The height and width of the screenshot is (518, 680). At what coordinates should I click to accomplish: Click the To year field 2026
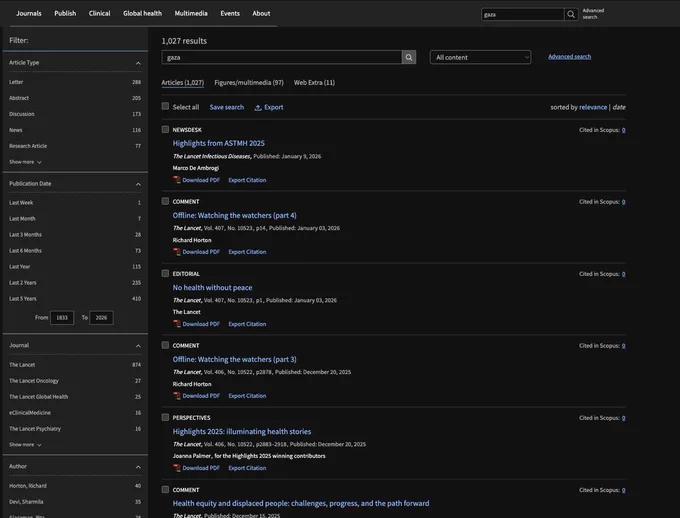pyautogui.click(x=101, y=318)
